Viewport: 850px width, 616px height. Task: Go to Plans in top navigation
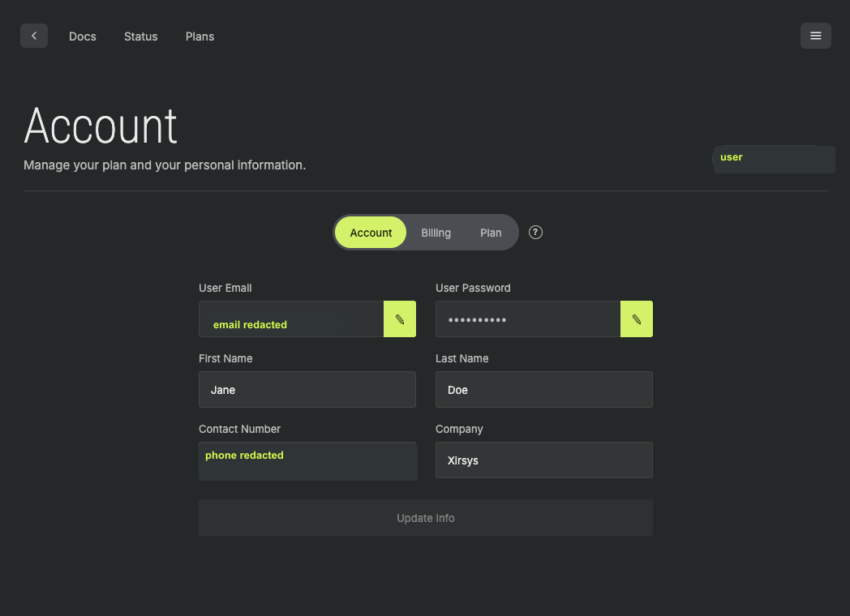(x=200, y=36)
